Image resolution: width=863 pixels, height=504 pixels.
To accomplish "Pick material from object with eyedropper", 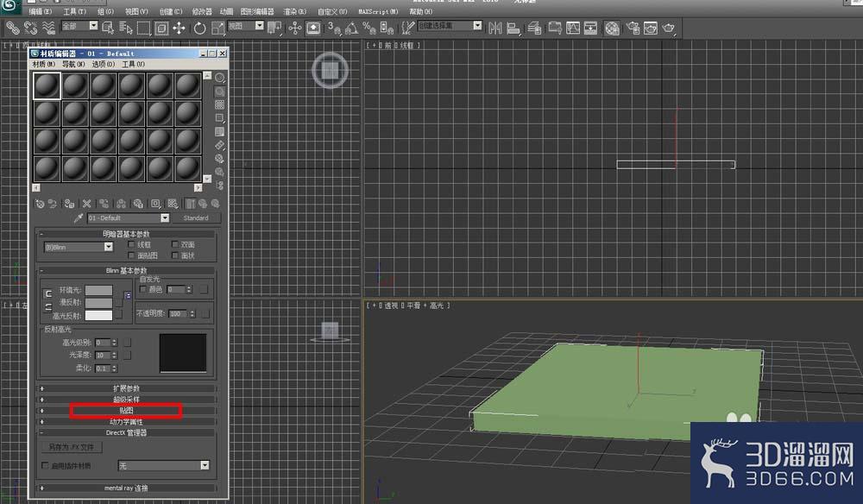I will click(x=79, y=217).
